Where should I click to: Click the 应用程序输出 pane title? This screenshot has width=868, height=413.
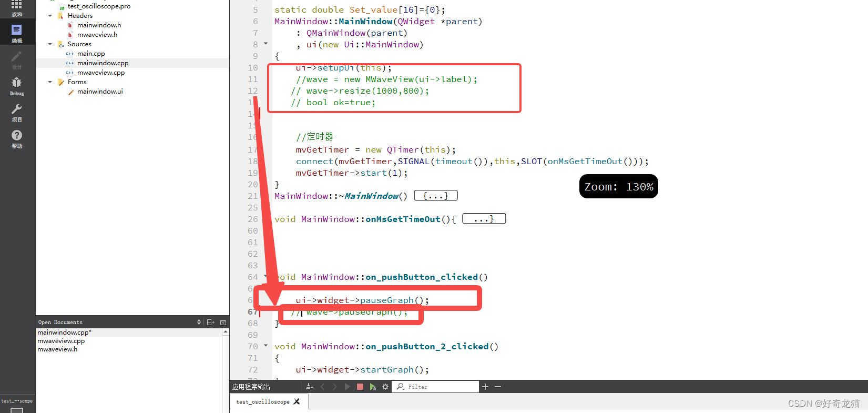pyautogui.click(x=251, y=387)
